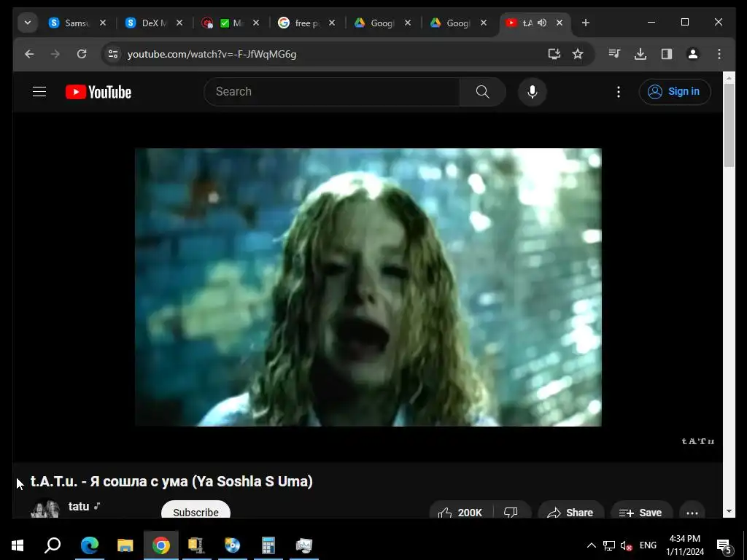Like the video with 200K likes

[460, 511]
